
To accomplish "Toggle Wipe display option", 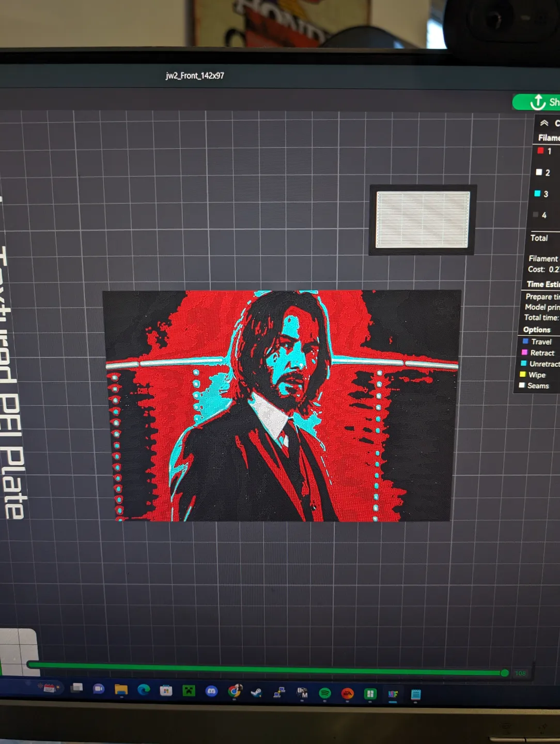I will point(523,375).
